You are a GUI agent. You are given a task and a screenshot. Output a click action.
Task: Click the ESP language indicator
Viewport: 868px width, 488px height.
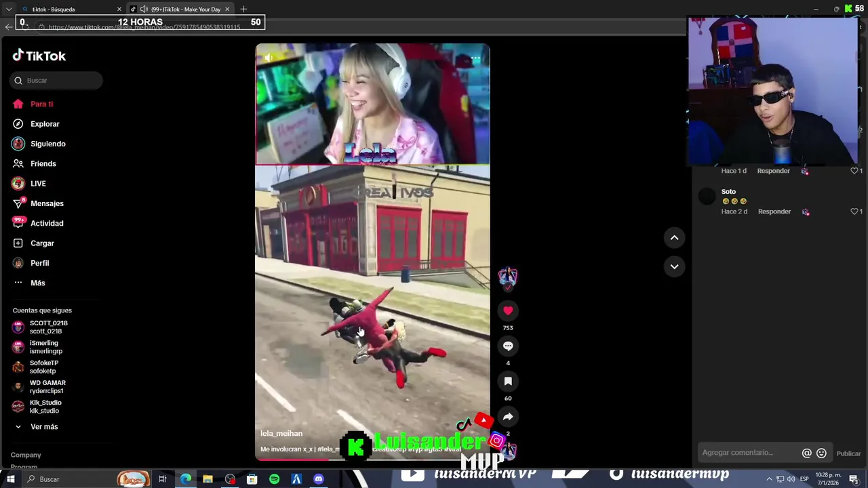coord(803,479)
